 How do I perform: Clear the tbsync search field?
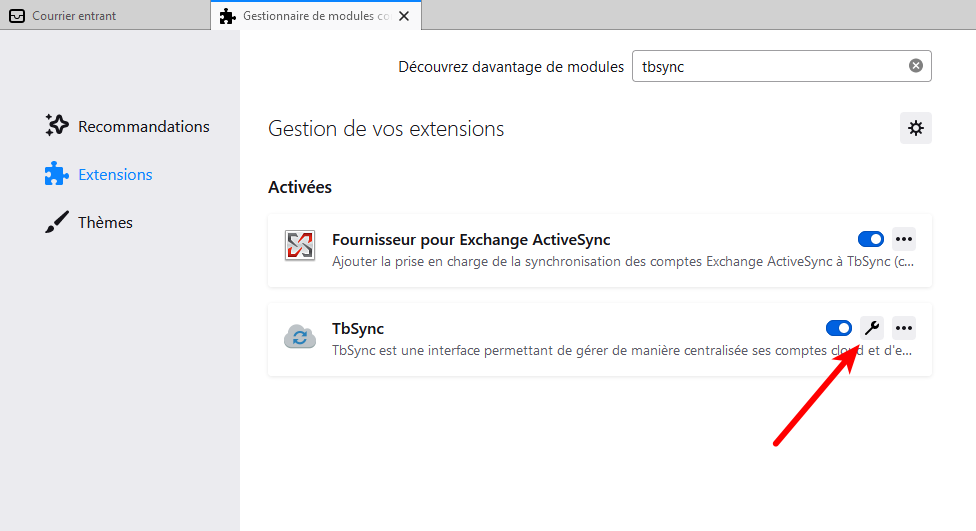[916, 65]
